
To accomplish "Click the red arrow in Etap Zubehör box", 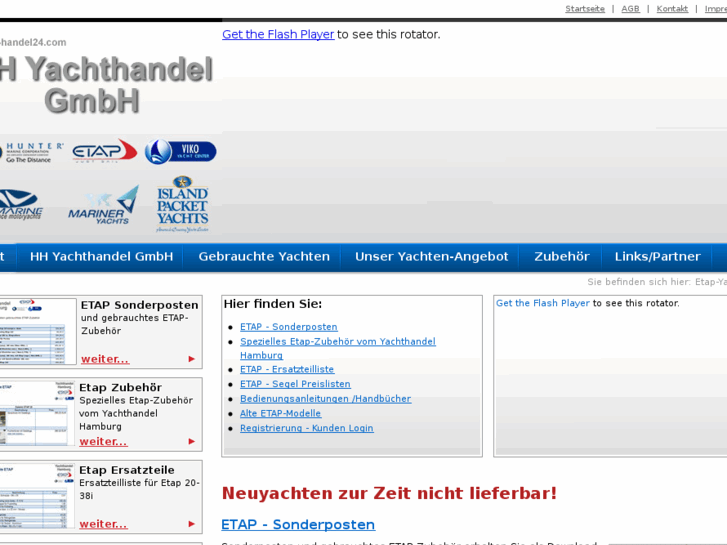I will 191,442.
